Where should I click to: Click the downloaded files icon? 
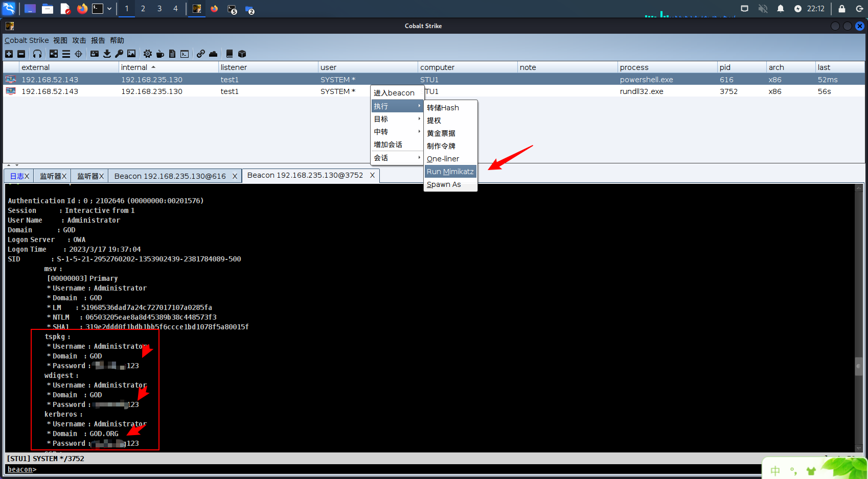pos(107,54)
